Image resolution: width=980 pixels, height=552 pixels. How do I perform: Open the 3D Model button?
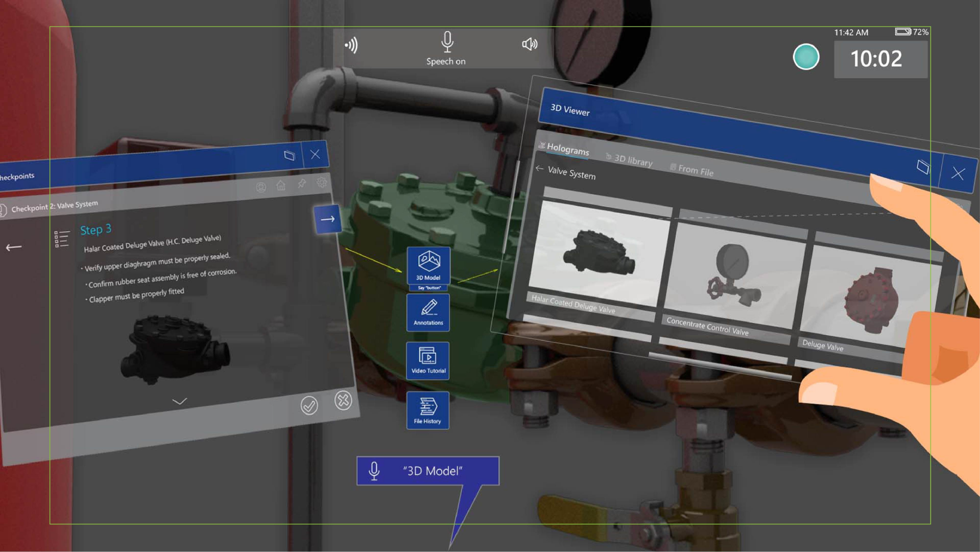point(428,265)
